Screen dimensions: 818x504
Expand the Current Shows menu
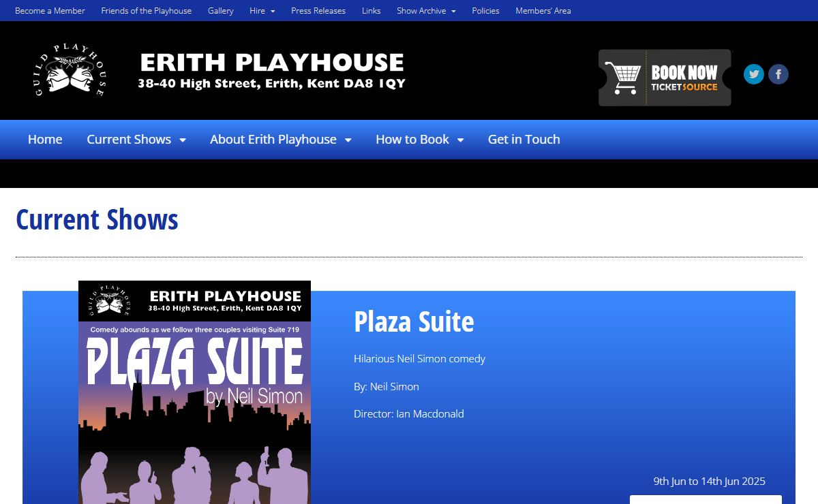click(136, 140)
